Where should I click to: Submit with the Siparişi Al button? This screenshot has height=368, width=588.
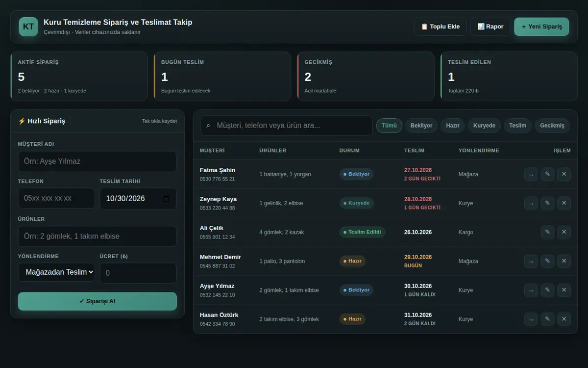pos(98,301)
